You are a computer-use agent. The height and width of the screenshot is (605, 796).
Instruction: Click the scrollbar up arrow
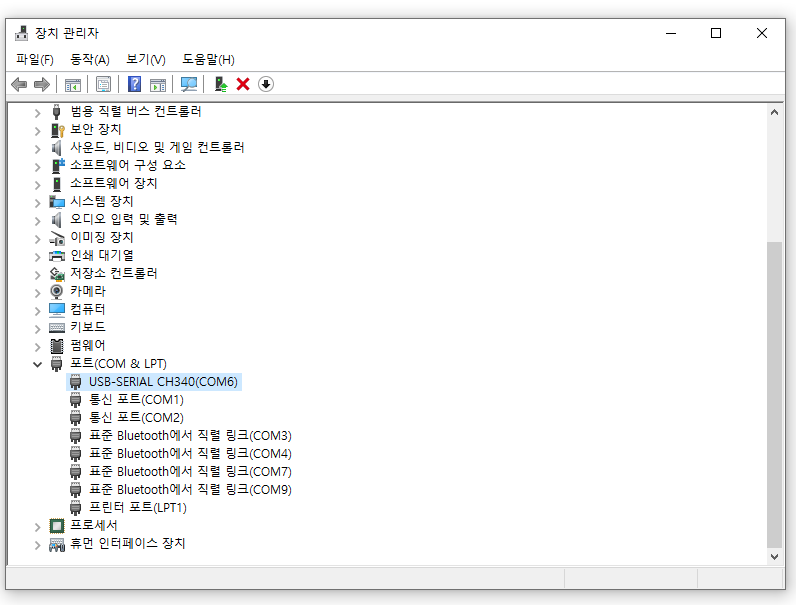click(774, 112)
